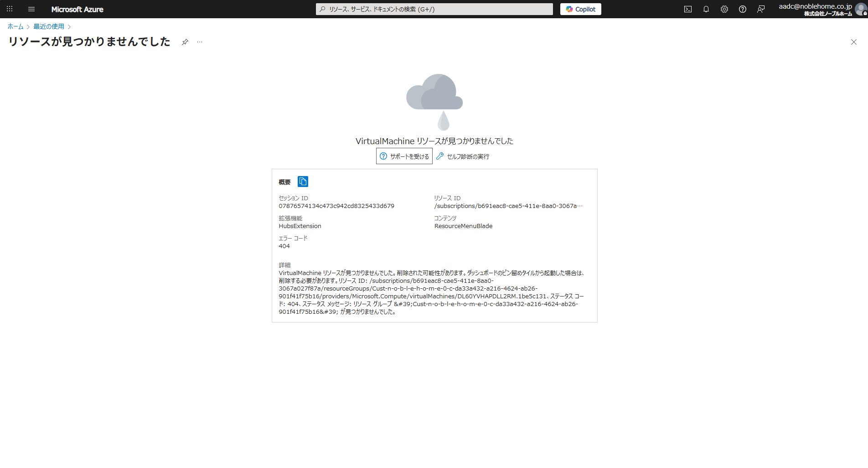Viewport: 868px width, 468px height.
Task: Click サポートを受ける button
Action: [404, 156]
